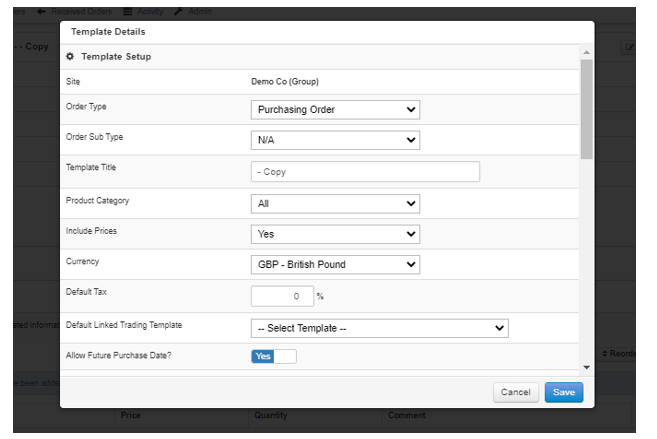The image size is (657, 439).
Task: Open Received Orders menu in background
Action: point(81,11)
